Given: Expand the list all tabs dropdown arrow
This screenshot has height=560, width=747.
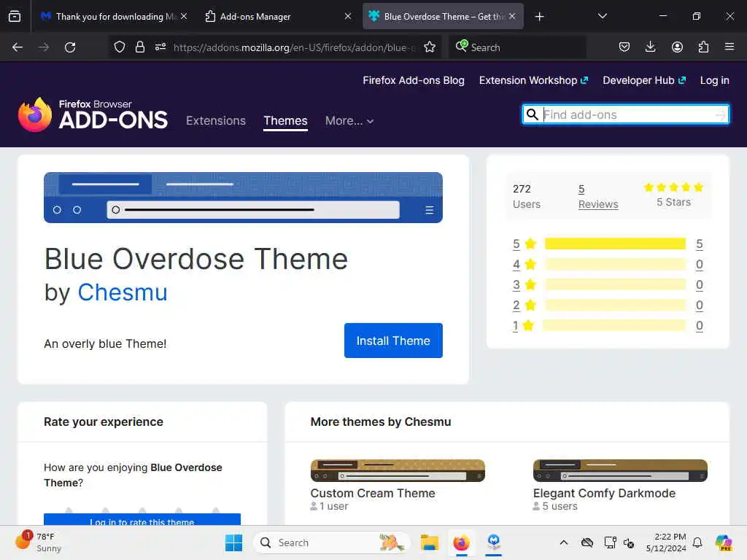Looking at the screenshot, I should tap(602, 16).
